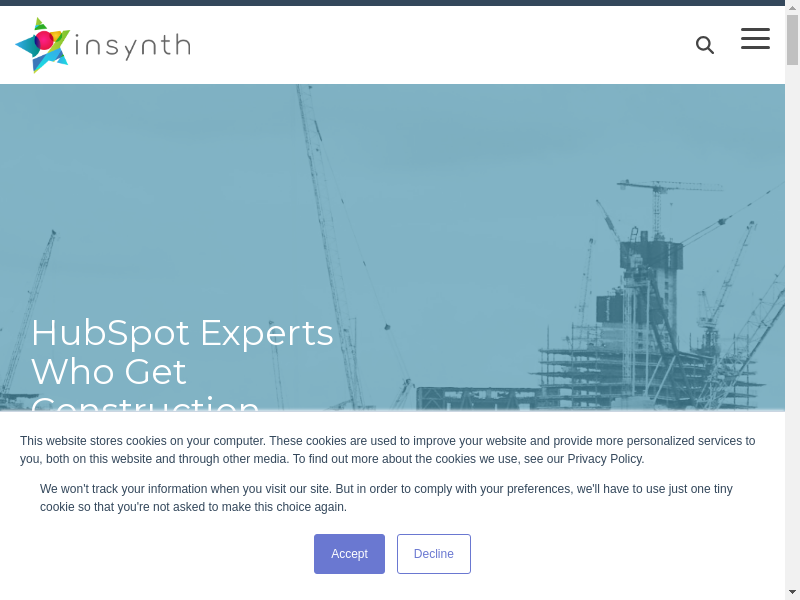Click the partially hidden "Construction" headline word
Viewport: 800px width, 600px height.
point(145,403)
